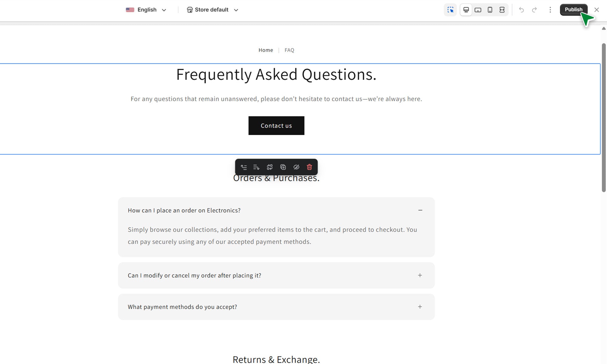Screen dimensions: 607x364
Task: Move section up in toolbar
Action: (x=244, y=167)
